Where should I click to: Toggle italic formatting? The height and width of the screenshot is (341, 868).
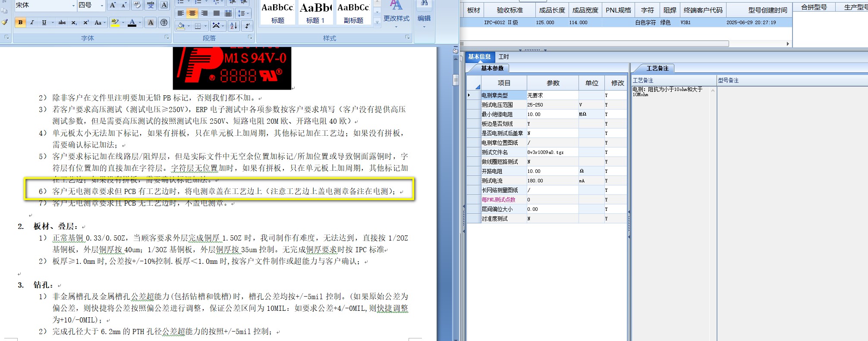(x=32, y=22)
